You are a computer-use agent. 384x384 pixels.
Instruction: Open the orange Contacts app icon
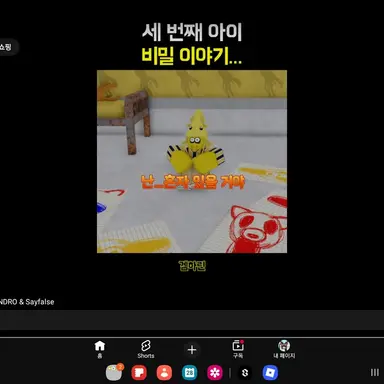click(164, 373)
